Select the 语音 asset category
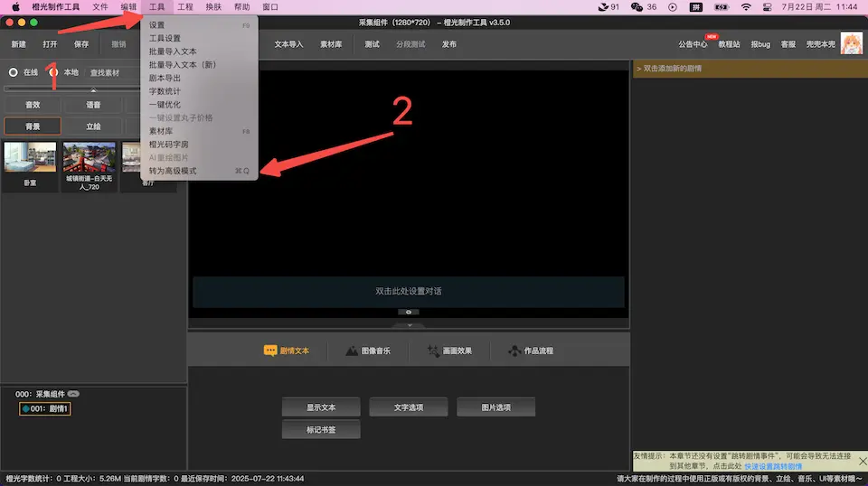Viewport: 868px width, 486px height. (93, 105)
